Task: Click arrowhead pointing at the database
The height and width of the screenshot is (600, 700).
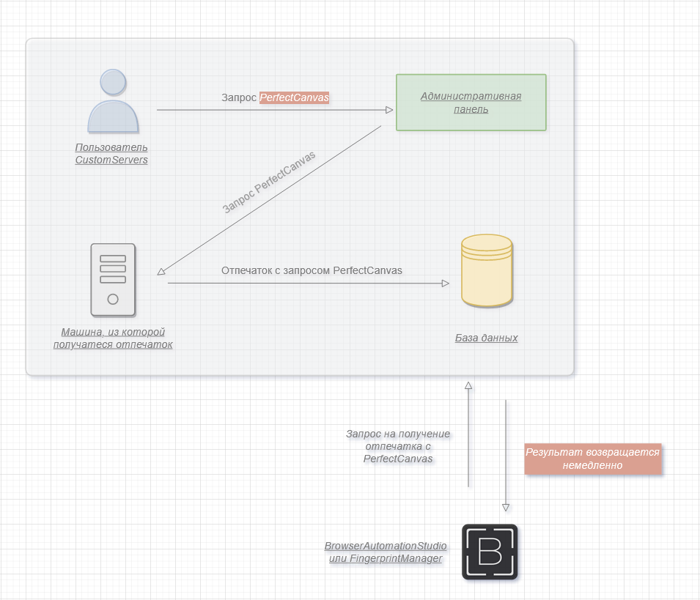Action: pyautogui.click(x=445, y=283)
